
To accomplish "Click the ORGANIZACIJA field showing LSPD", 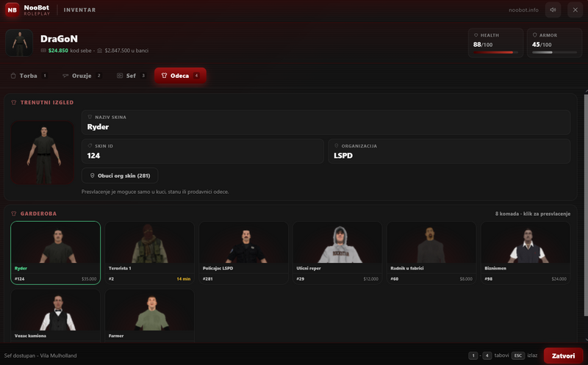I will tap(449, 151).
